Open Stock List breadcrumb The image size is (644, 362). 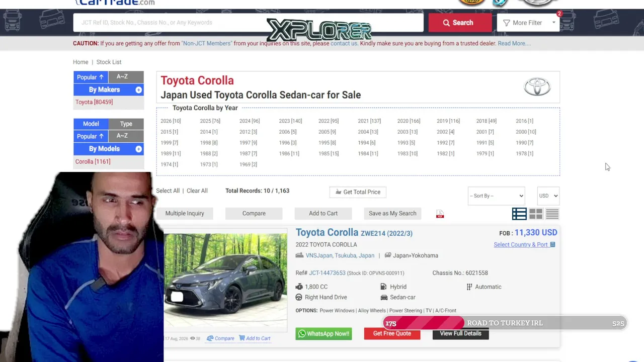(109, 62)
